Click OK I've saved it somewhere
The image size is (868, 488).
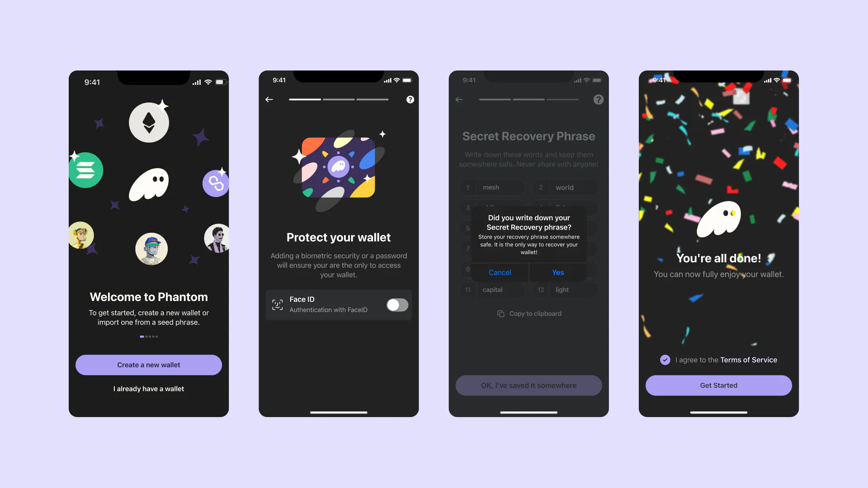[x=528, y=385]
